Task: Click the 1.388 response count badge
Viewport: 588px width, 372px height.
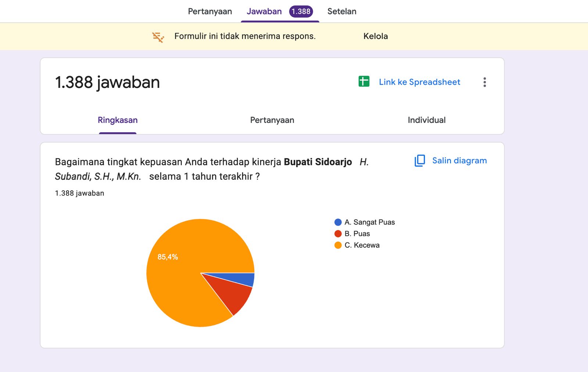Action: tap(301, 11)
